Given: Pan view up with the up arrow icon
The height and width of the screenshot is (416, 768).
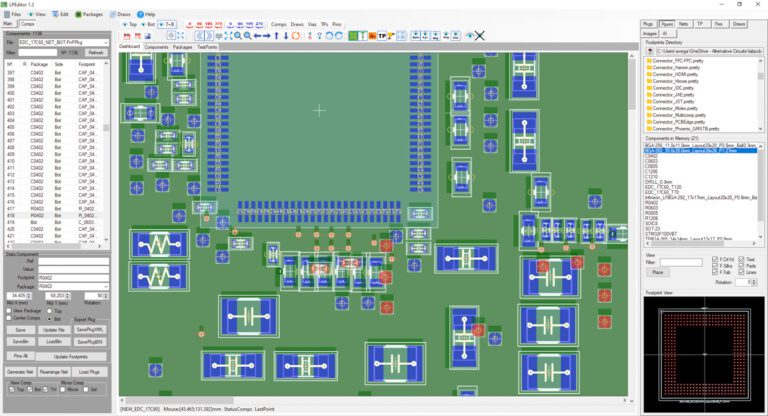Looking at the screenshot, I should [x=277, y=36].
